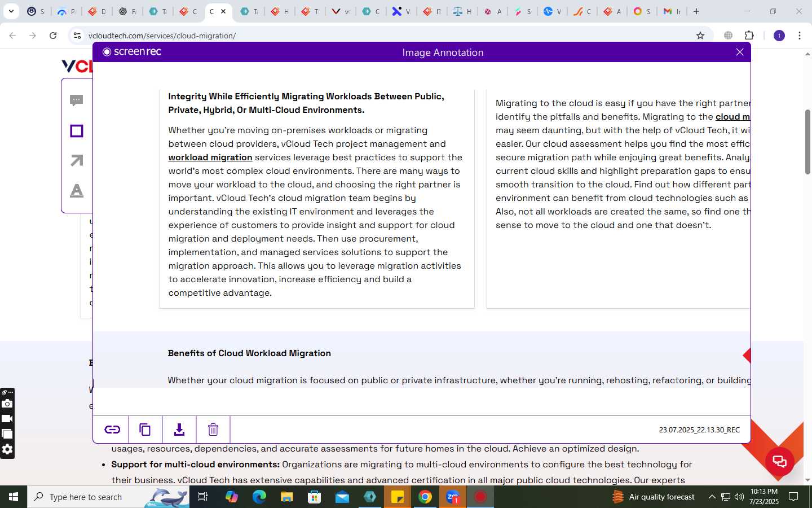
Task: Open the red recording app in taskbar
Action: pyautogui.click(x=480, y=497)
